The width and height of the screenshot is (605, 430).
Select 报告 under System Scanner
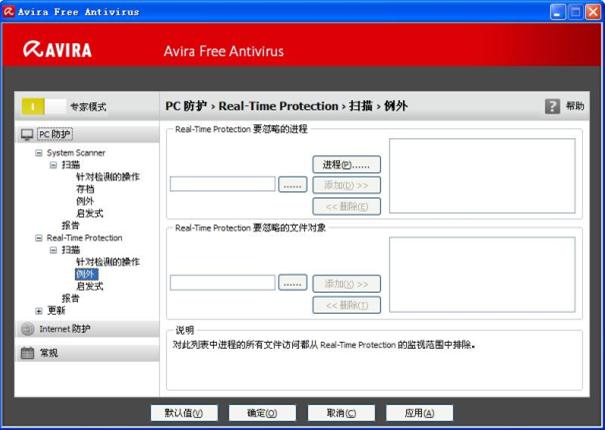point(71,225)
